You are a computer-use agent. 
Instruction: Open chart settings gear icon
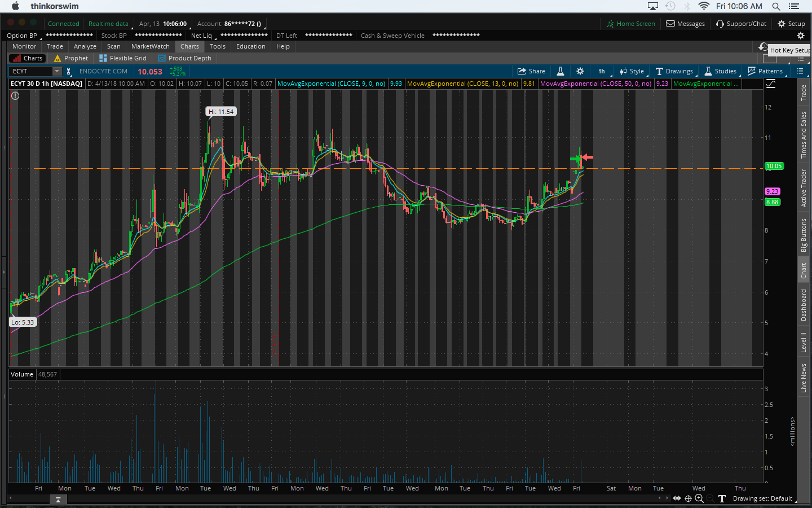[580, 71]
